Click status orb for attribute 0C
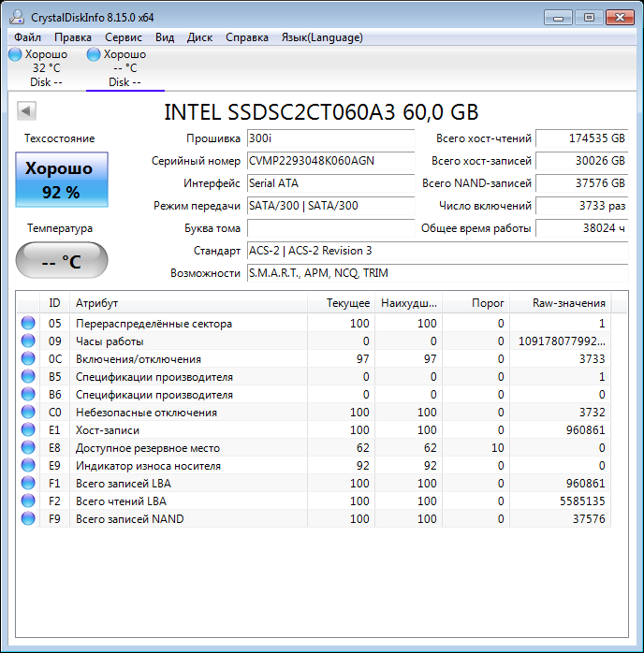 click(x=28, y=358)
